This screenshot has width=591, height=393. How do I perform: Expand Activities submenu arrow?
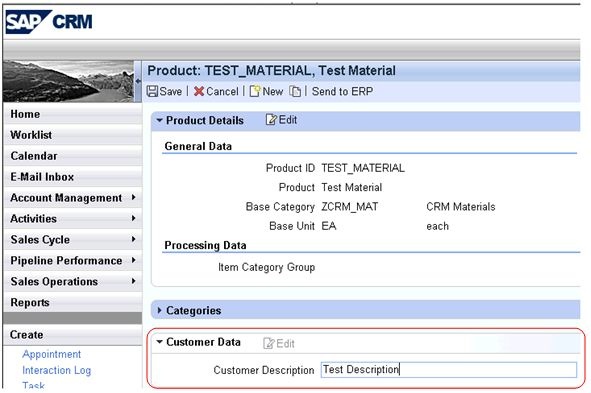tap(133, 218)
